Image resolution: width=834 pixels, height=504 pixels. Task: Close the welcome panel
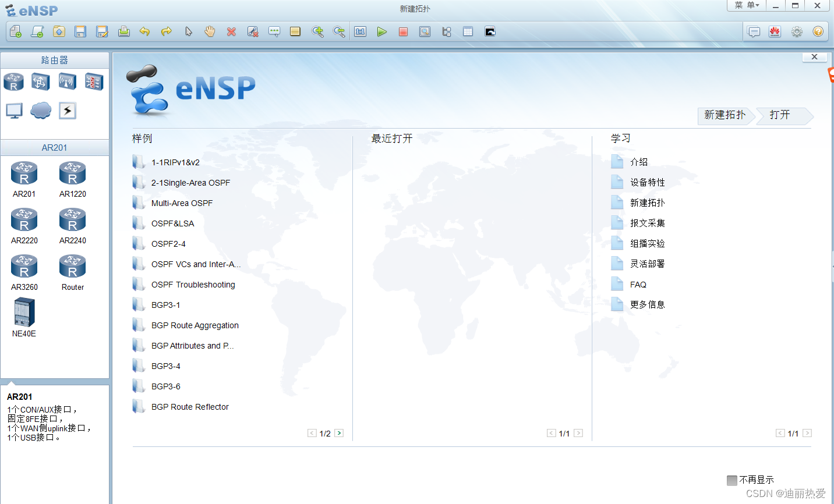(x=814, y=56)
